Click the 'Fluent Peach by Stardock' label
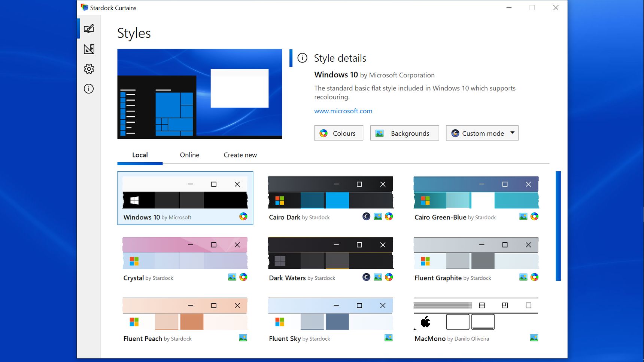This screenshot has height=362, width=644. coord(157,338)
